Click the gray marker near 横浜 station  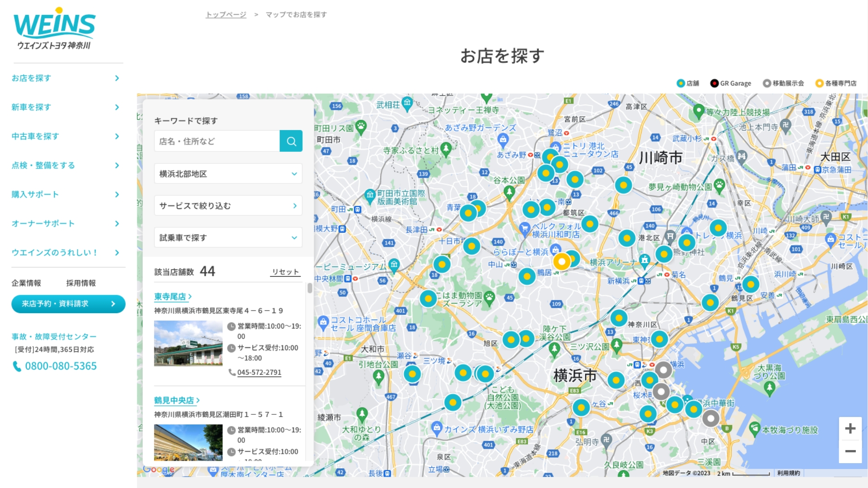pyautogui.click(x=664, y=370)
